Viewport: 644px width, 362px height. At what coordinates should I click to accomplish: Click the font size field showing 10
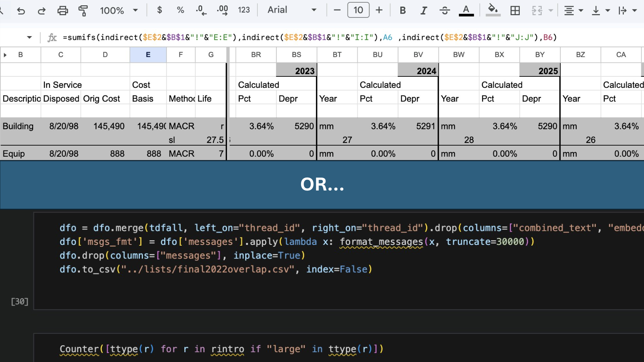pyautogui.click(x=358, y=10)
